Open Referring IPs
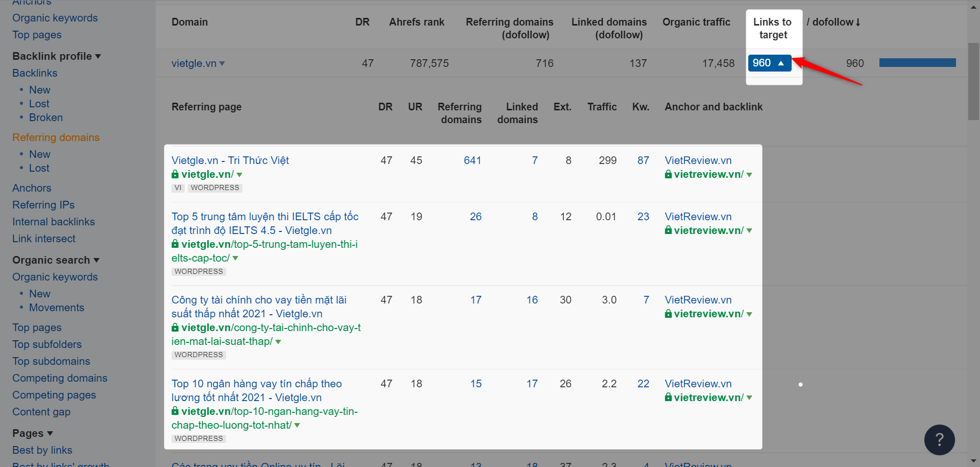The width and height of the screenshot is (980, 467). [x=43, y=205]
